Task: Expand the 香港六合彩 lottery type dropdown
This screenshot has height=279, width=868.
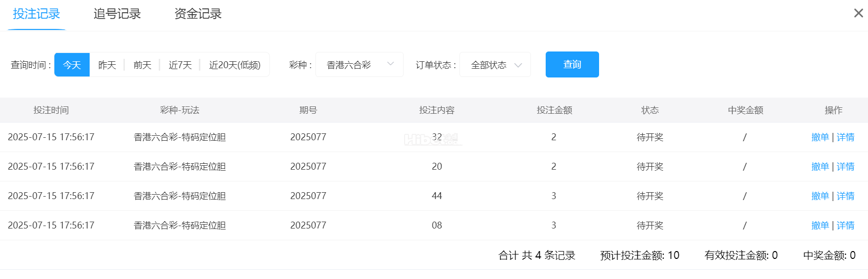Action: 359,65
